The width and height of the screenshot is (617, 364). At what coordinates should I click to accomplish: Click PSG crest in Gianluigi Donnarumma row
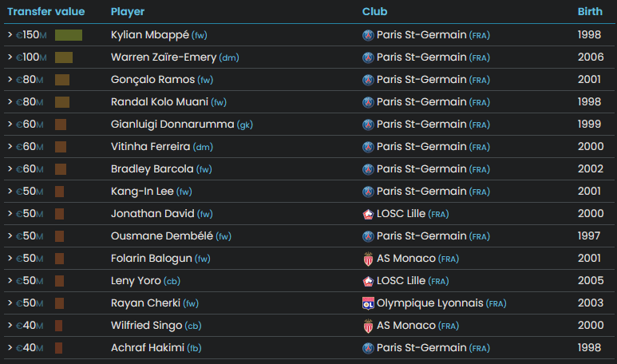point(368,125)
